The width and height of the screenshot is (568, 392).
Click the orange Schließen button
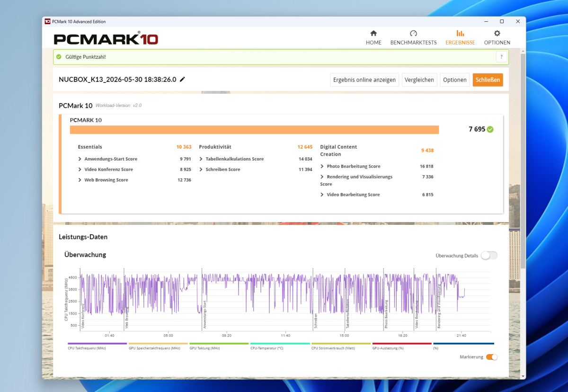tap(488, 80)
